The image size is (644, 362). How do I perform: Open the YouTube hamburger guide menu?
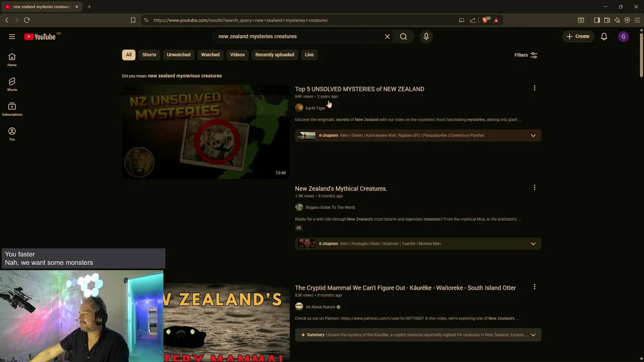click(12, 37)
